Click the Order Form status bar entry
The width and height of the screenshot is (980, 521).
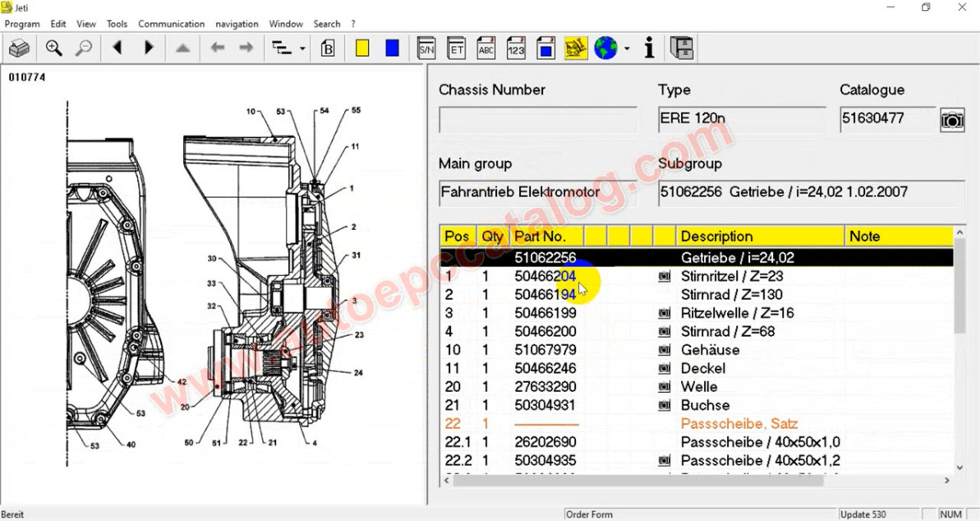point(589,514)
